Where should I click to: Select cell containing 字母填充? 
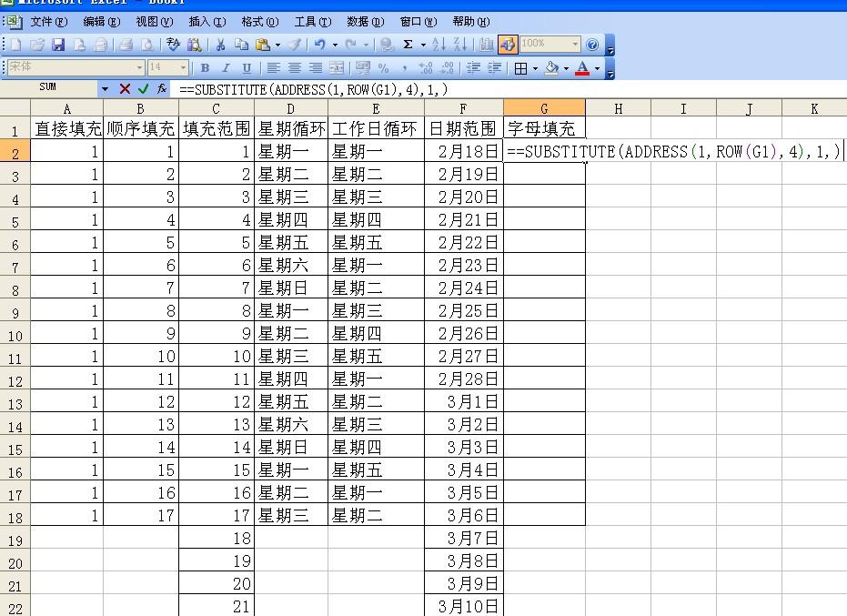click(x=544, y=128)
